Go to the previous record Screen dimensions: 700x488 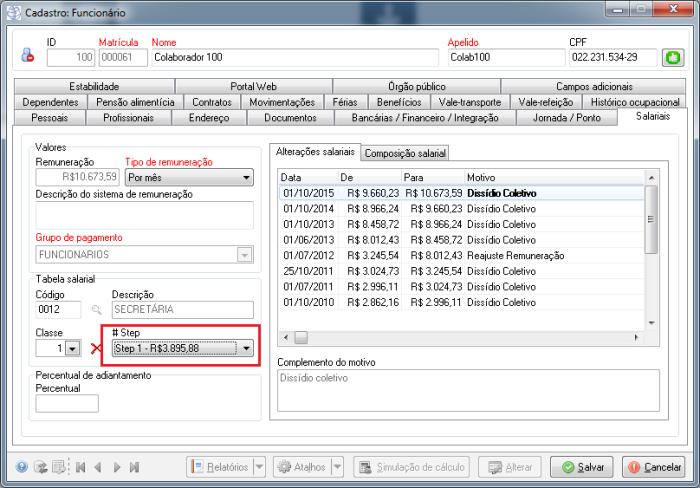pyautogui.click(x=98, y=467)
